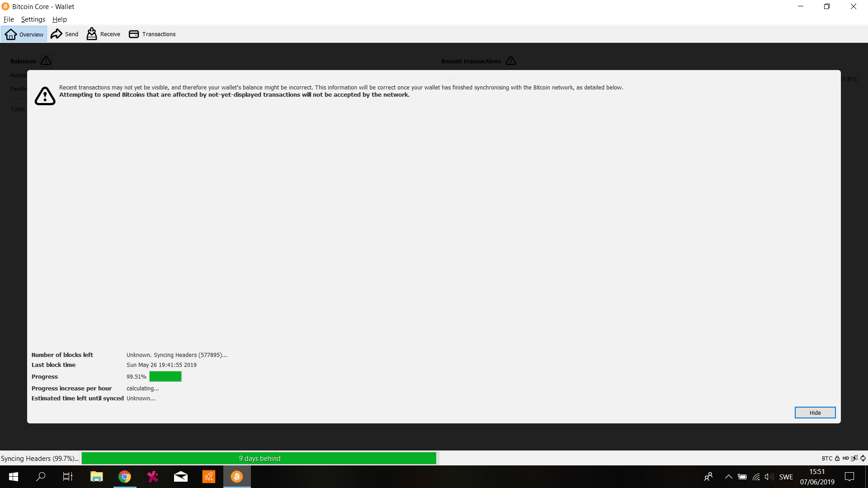
Task: Click the Bitcoin Core wallet warning icon
Action: (45, 94)
